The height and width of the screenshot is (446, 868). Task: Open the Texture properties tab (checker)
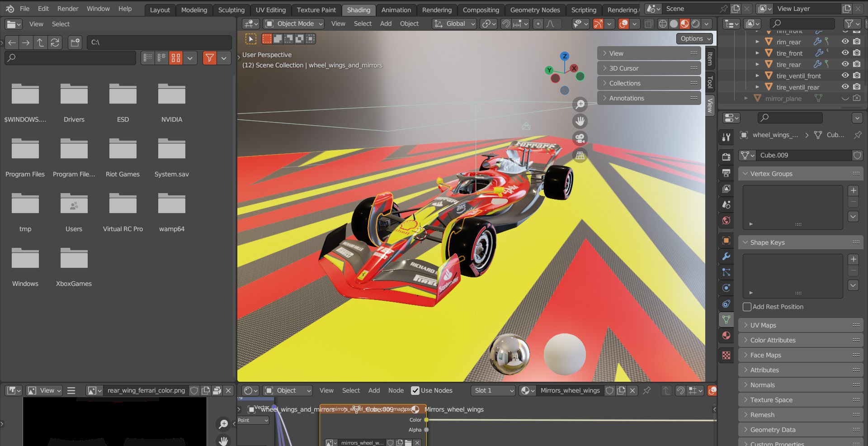(x=726, y=356)
